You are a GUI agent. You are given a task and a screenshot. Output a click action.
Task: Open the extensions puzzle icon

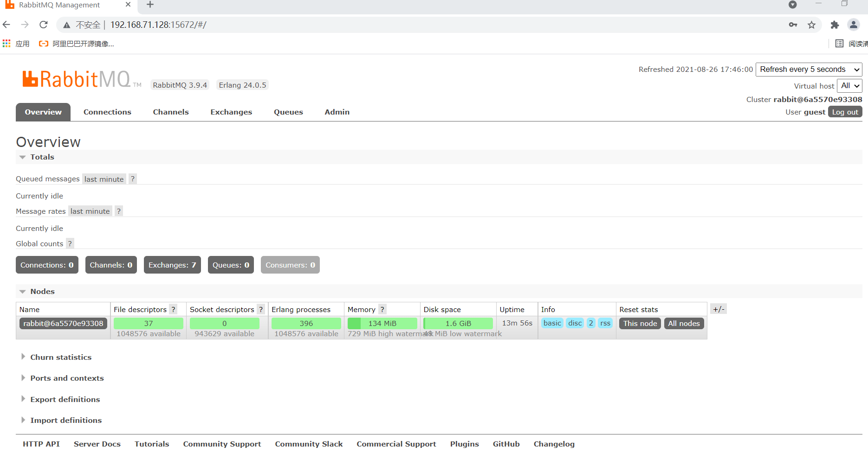[835, 25]
